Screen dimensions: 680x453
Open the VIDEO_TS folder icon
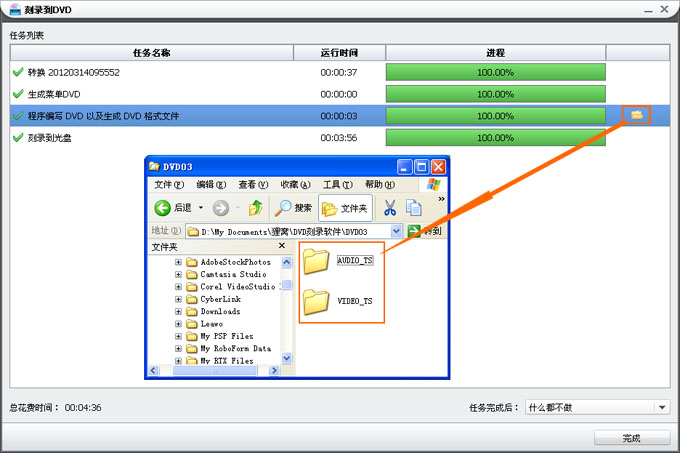point(316,300)
